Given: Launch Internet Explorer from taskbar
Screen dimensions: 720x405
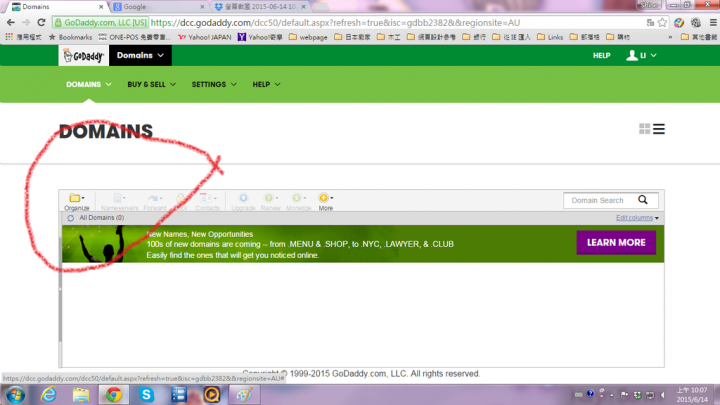Looking at the screenshot, I should [48, 395].
